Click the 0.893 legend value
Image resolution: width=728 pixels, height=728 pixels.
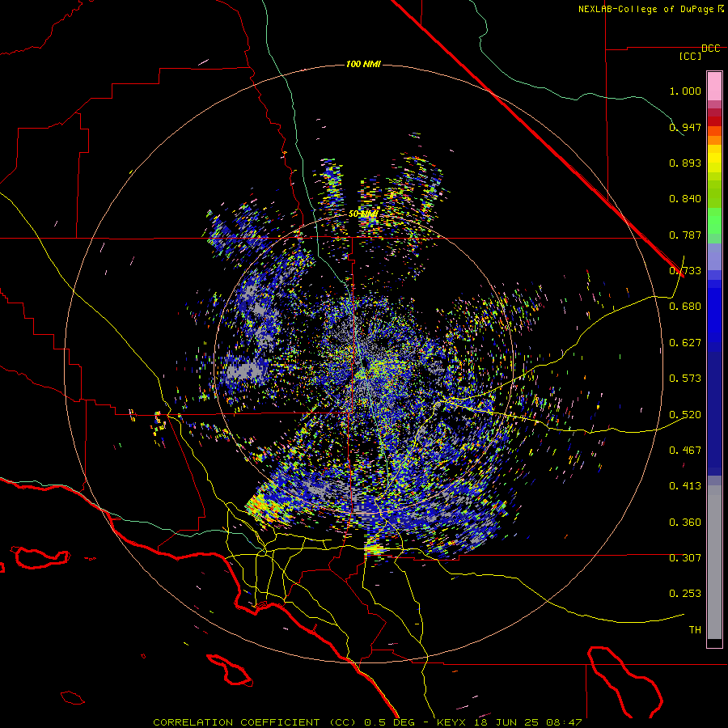point(685,163)
